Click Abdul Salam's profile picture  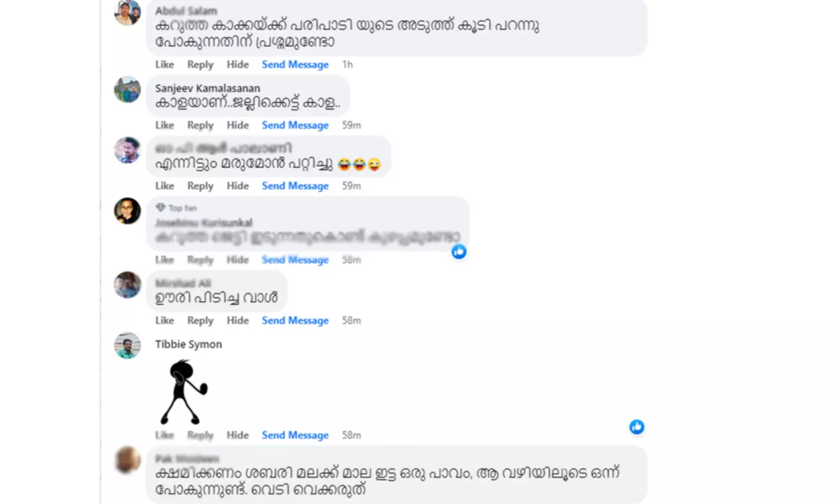[128, 12]
